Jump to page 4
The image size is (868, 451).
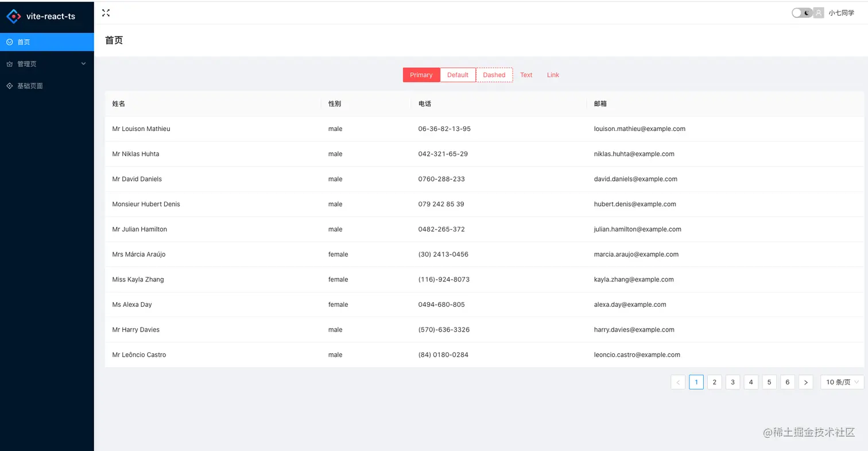[x=751, y=382]
